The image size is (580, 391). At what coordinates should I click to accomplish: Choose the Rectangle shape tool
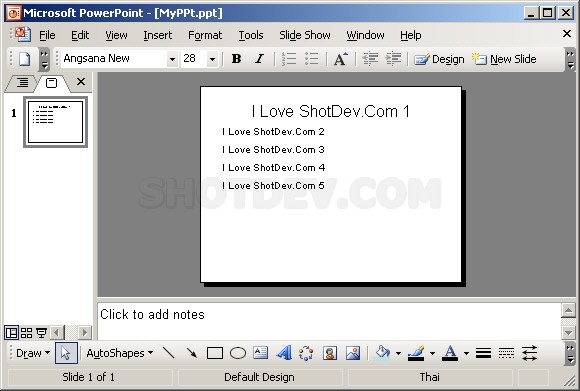(x=215, y=353)
